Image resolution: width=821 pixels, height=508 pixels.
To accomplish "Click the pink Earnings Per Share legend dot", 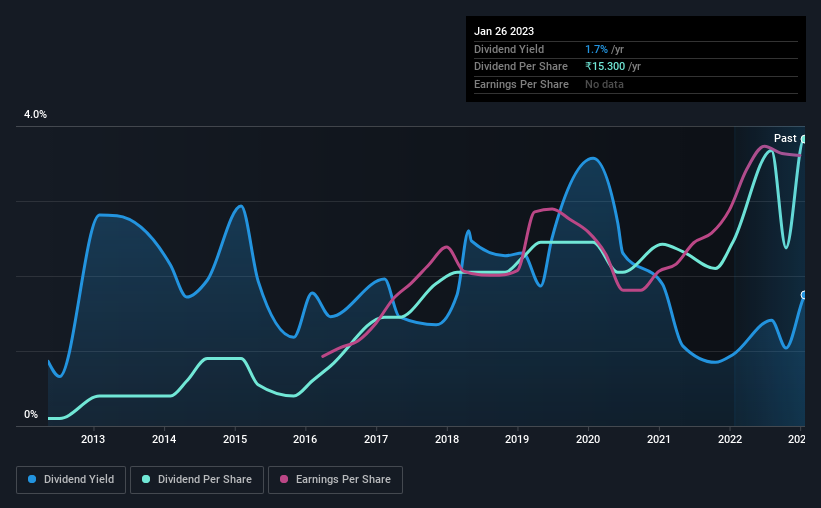I will pyautogui.click(x=284, y=479).
